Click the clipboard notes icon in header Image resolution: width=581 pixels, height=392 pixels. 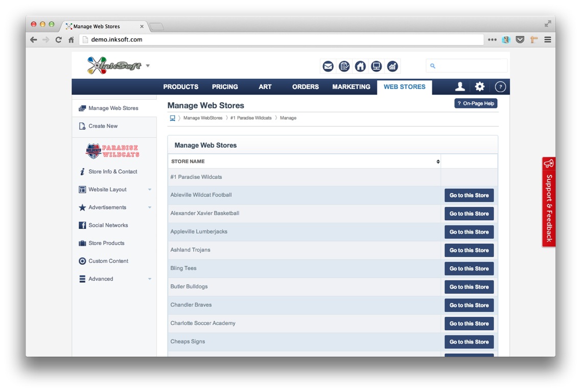point(344,66)
